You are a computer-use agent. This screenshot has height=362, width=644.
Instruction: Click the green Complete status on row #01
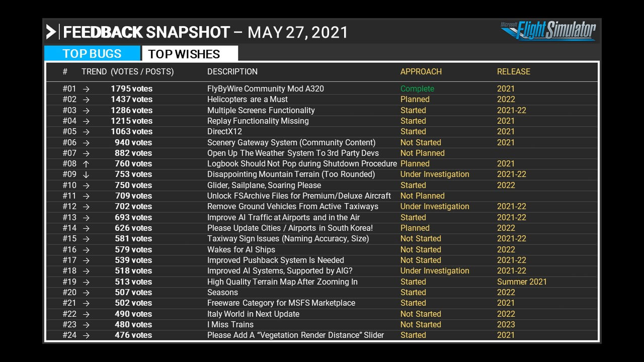point(417,89)
